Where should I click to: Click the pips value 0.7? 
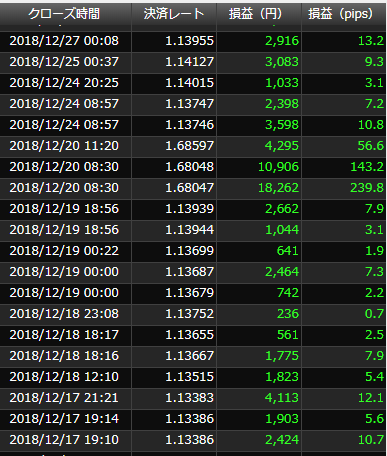[374, 314]
